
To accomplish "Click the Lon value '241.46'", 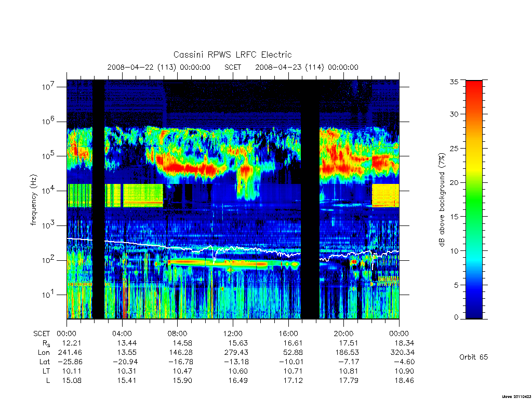I will 70,353.
